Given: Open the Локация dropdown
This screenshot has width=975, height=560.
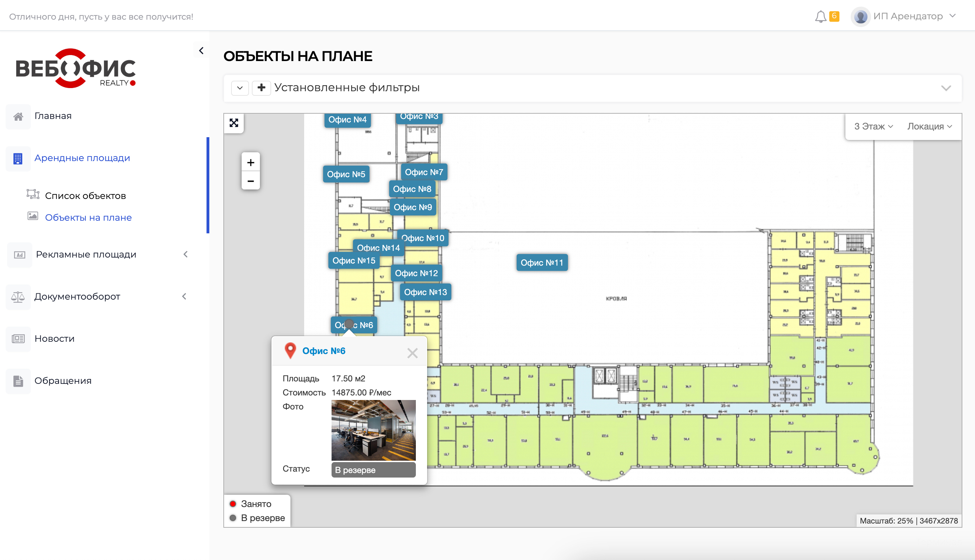Looking at the screenshot, I should click(x=929, y=127).
